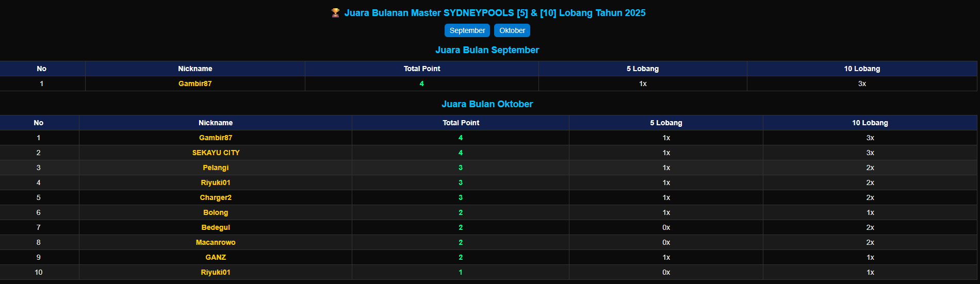Image resolution: width=980 pixels, height=284 pixels.
Task: Select Gambir87 in the September table
Action: tap(195, 83)
